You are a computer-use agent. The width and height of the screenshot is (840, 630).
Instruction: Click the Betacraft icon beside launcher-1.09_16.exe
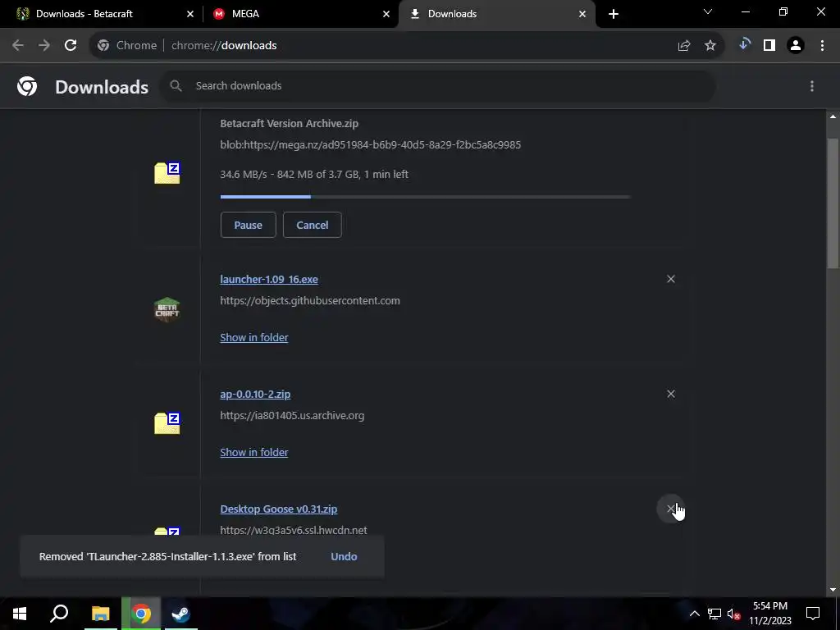(167, 309)
